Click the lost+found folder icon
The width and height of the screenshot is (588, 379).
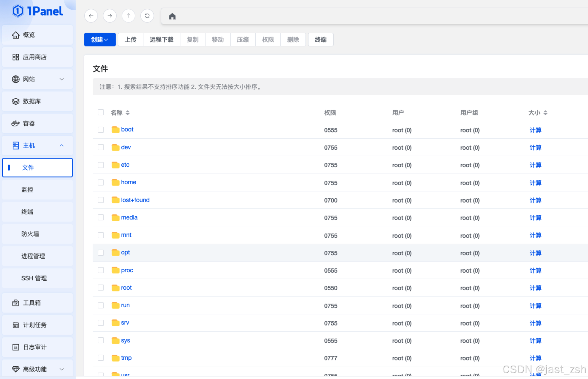(x=115, y=200)
